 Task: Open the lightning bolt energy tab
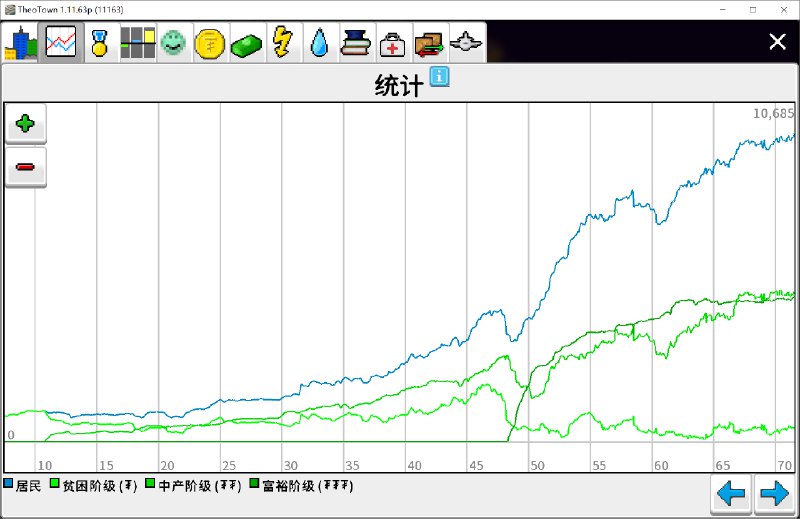pos(283,43)
